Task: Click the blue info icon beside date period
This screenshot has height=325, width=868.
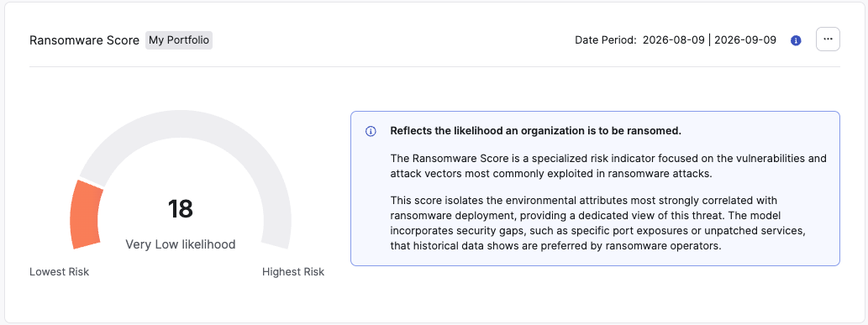Action: tap(796, 40)
